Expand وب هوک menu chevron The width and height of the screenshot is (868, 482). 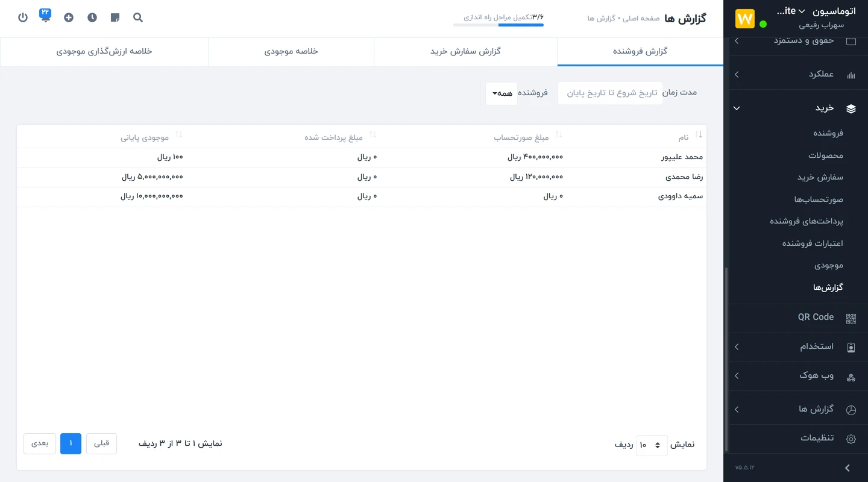tap(737, 376)
